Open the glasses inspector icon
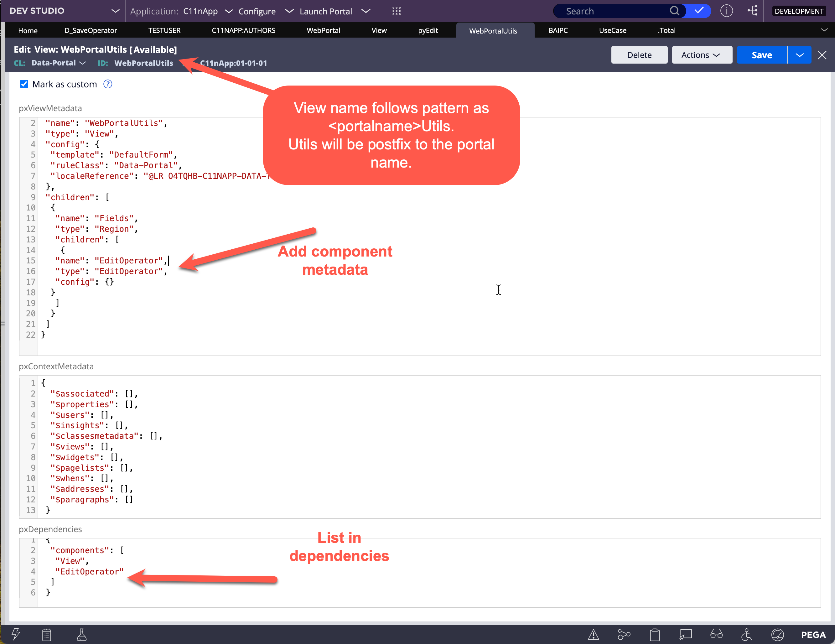 716,634
